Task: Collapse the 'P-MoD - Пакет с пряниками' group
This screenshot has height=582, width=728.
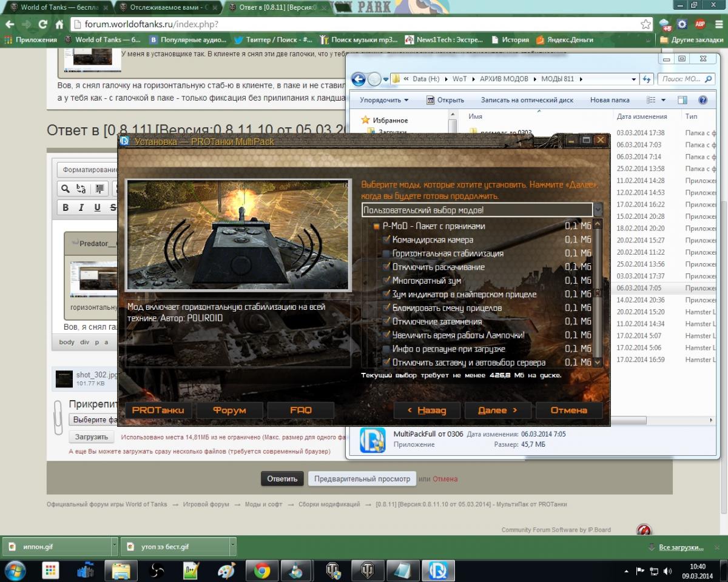Action: 377,226
